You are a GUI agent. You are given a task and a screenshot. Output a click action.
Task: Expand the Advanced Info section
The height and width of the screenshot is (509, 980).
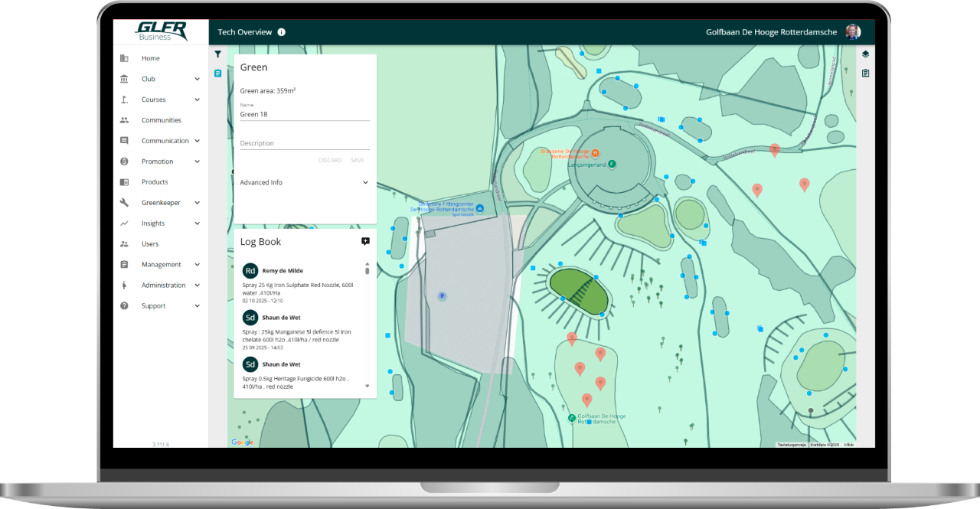tap(365, 183)
